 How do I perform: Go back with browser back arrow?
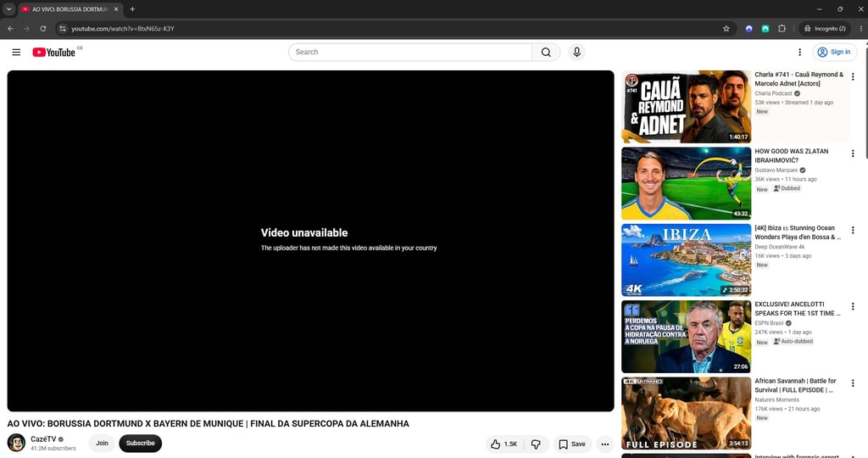click(x=10, y=28)
